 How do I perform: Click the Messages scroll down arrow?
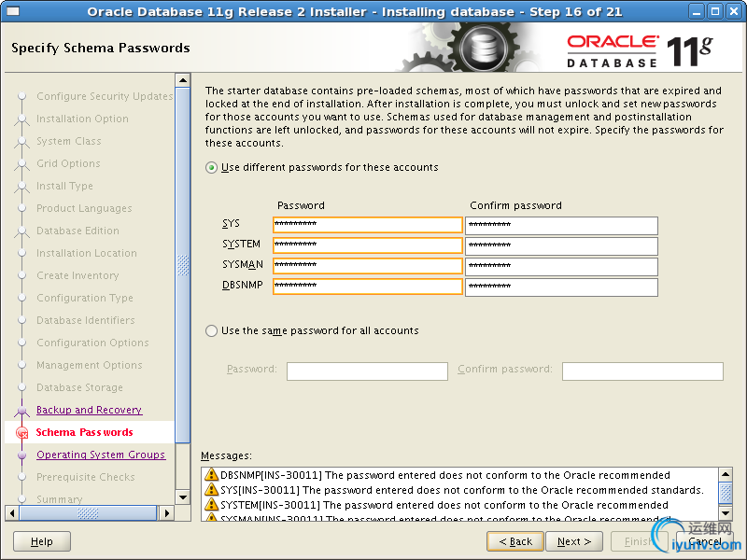726,513
